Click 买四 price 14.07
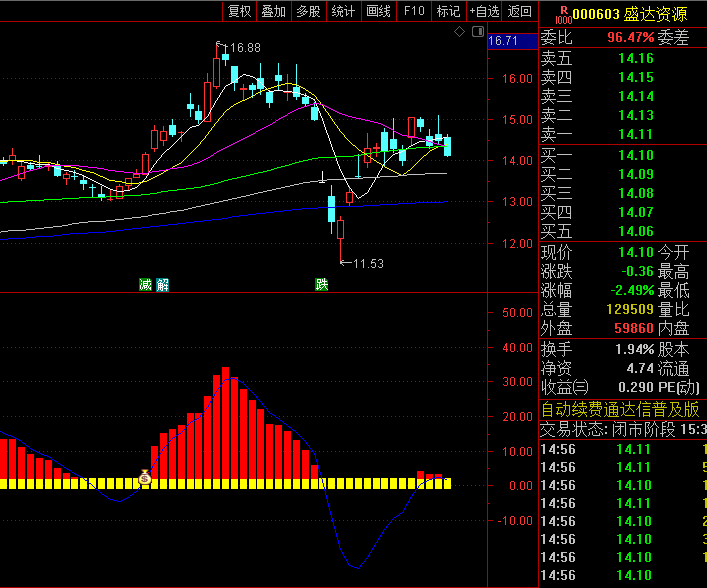Screen dimensions: 707x588 click(x=636, y=212)
